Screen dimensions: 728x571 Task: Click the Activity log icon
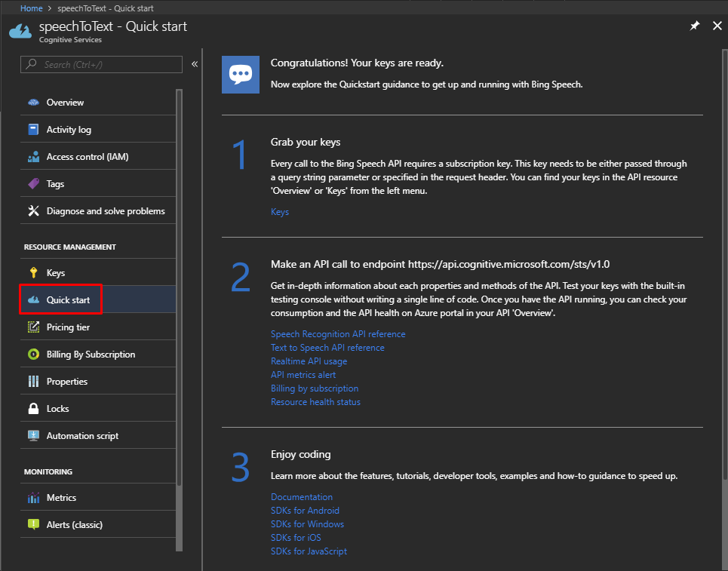tap(33, 130)
